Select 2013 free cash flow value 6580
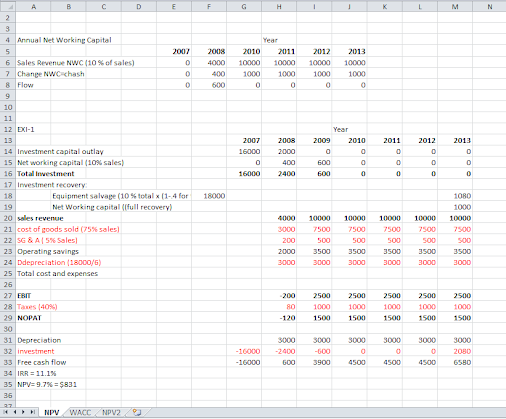 455,362
